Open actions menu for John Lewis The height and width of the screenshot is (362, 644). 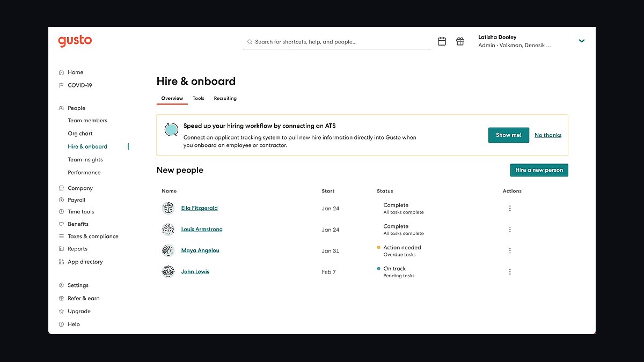[510, 272]
